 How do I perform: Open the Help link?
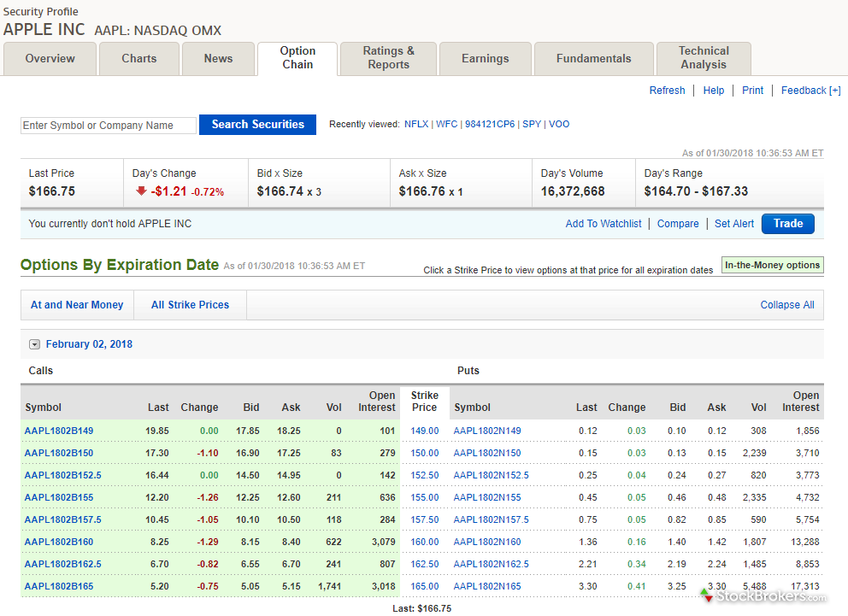tap(713, 91)
